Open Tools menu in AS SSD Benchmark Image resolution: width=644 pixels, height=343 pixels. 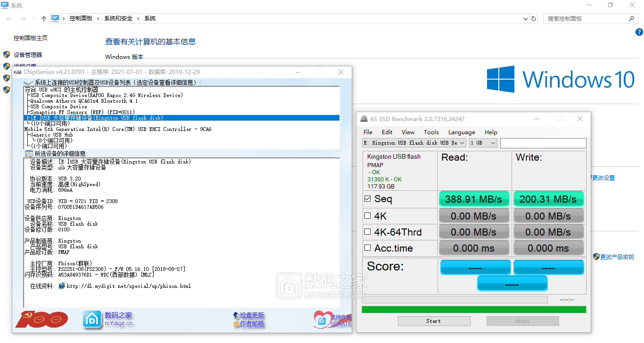click(x=431, y=132)
